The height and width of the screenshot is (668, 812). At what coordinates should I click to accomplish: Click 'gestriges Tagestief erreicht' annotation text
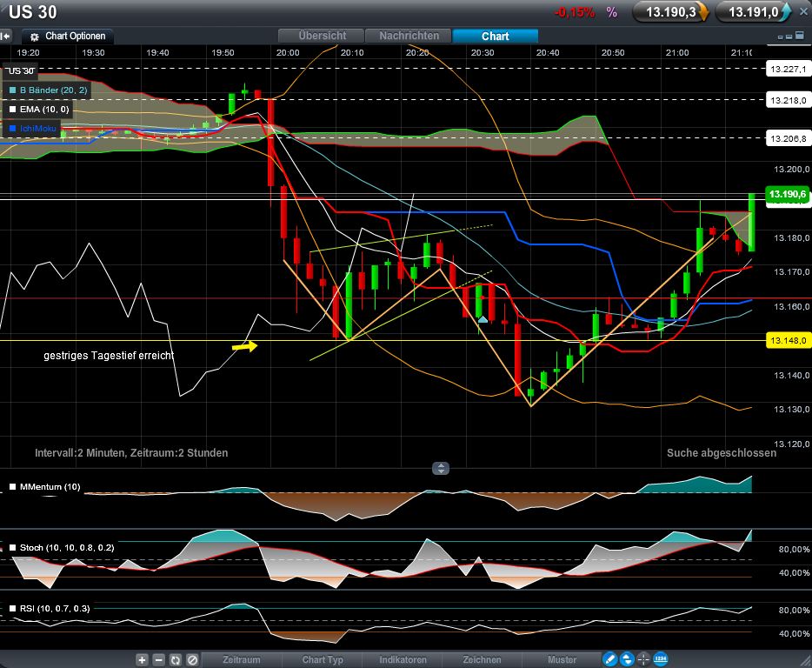[x=109, y=356]
